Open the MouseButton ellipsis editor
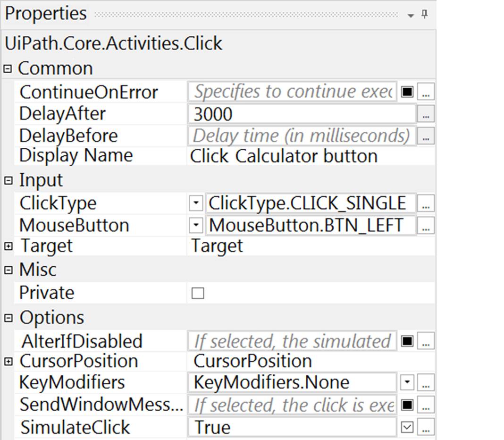 [426, 225]
